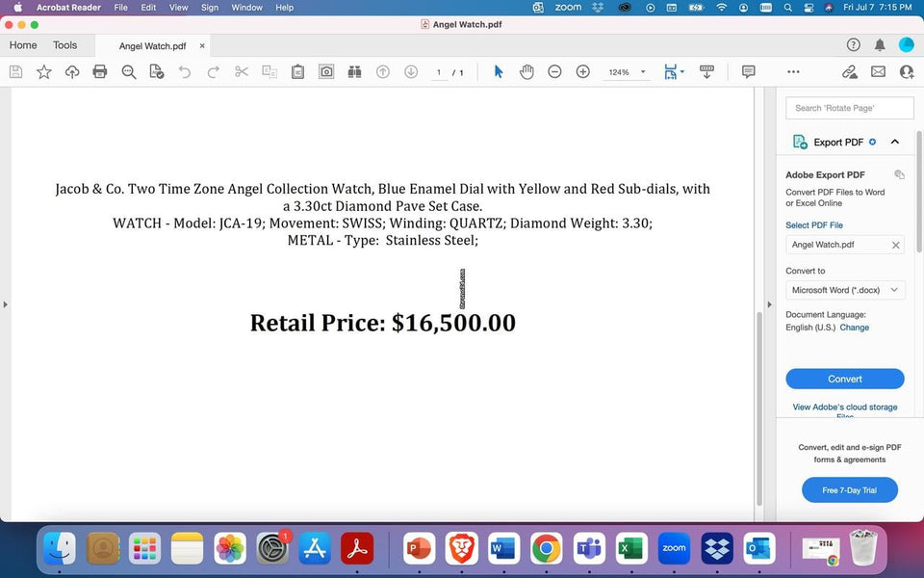Image resolution: width=924 pixels, height=578 pixels.
Task: Print the document with the printer icon
Action: click(100, 72)
